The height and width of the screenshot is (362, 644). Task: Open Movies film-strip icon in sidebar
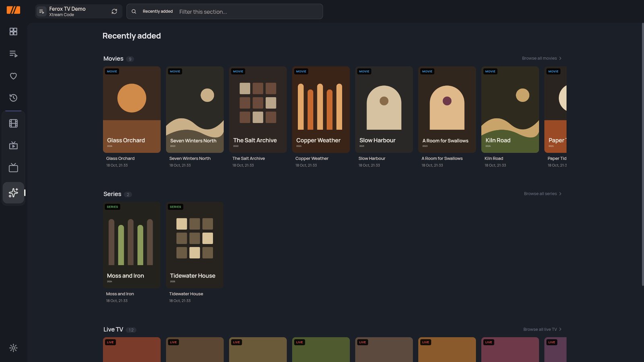13,123
